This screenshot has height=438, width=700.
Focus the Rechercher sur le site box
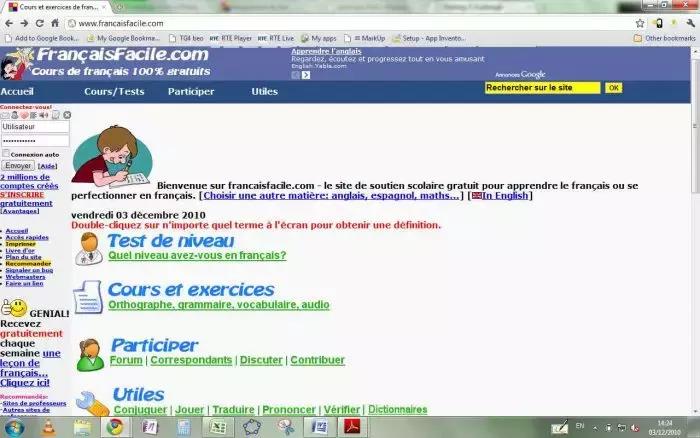pos(542,88)
